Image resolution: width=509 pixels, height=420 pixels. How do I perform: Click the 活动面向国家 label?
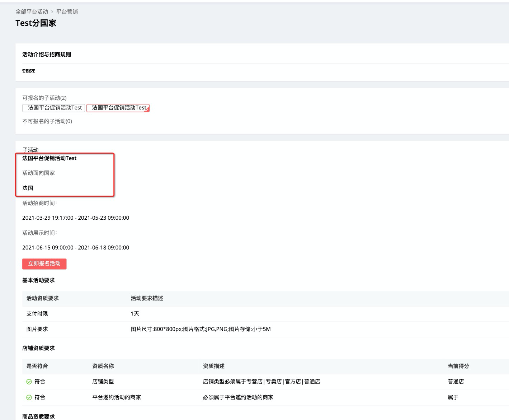pyautogui.click(x=38, y=173)
